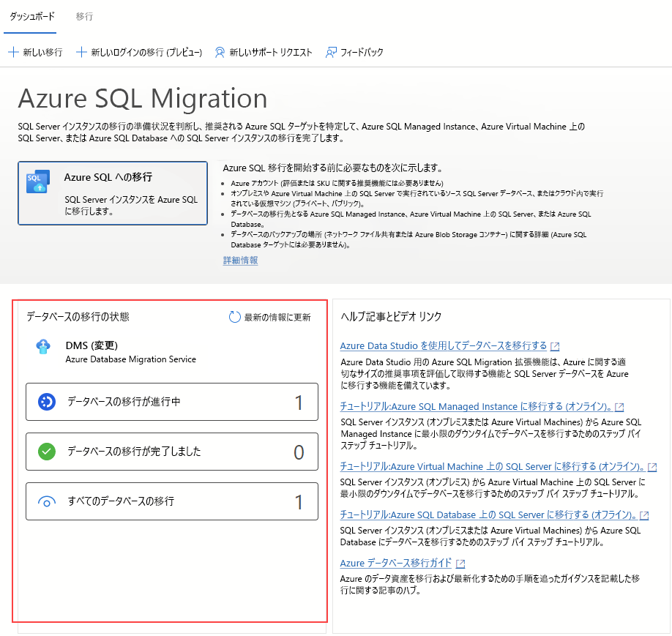Open Azure Data Studio を使用してデータベースを移行する link
The image size is (672, 636).
(x=443, y=346)
